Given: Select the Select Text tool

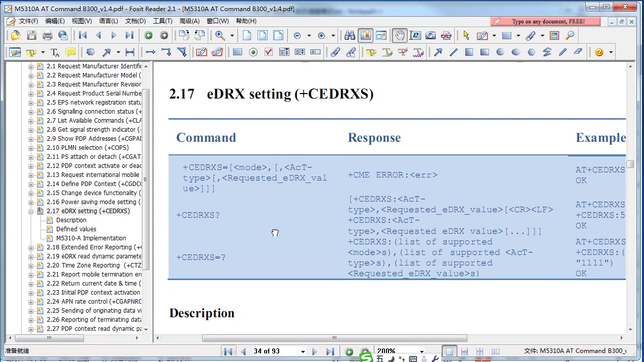Looking at the screenshot, I should tap(415, 35).
